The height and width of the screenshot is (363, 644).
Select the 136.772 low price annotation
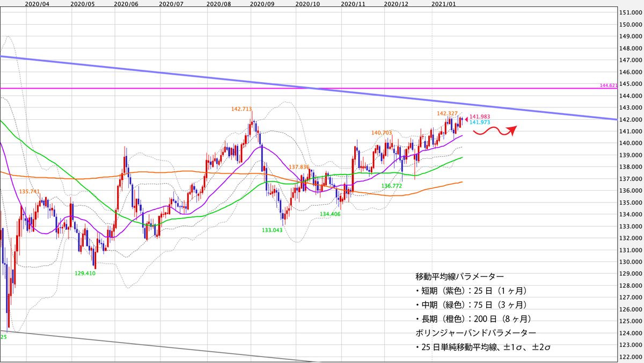coord(392,186)
